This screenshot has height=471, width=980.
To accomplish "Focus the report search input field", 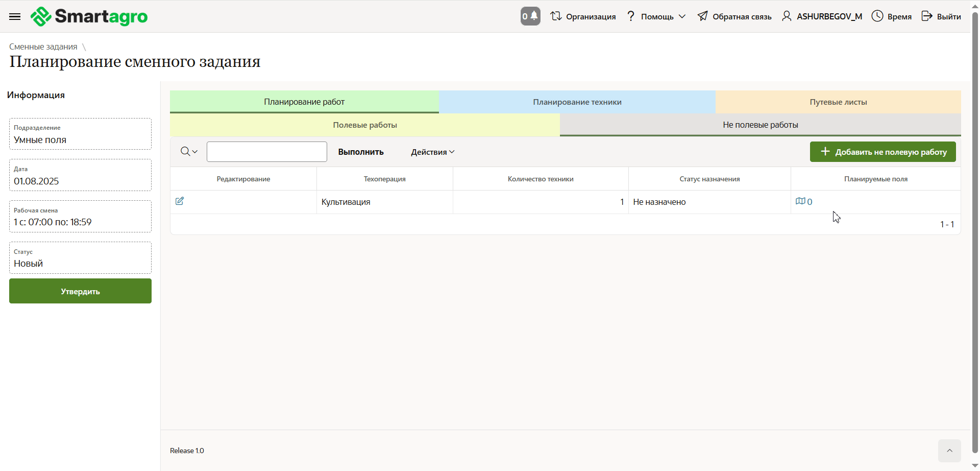I will 266,152.
